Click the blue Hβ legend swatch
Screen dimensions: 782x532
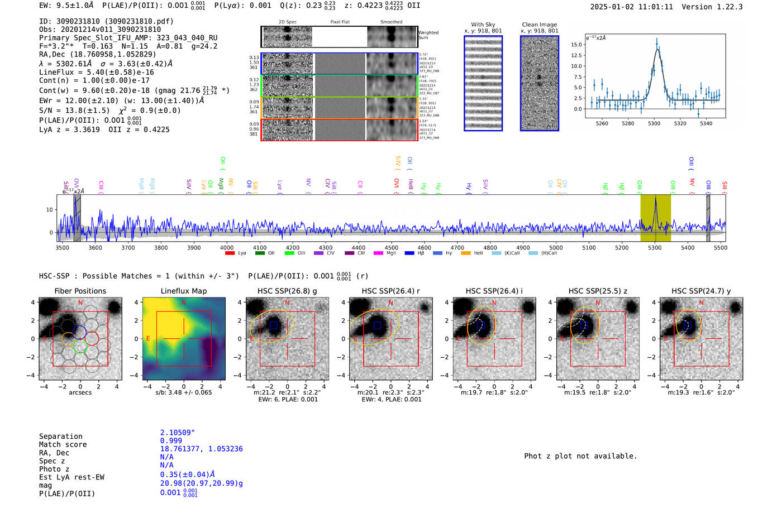409,253
